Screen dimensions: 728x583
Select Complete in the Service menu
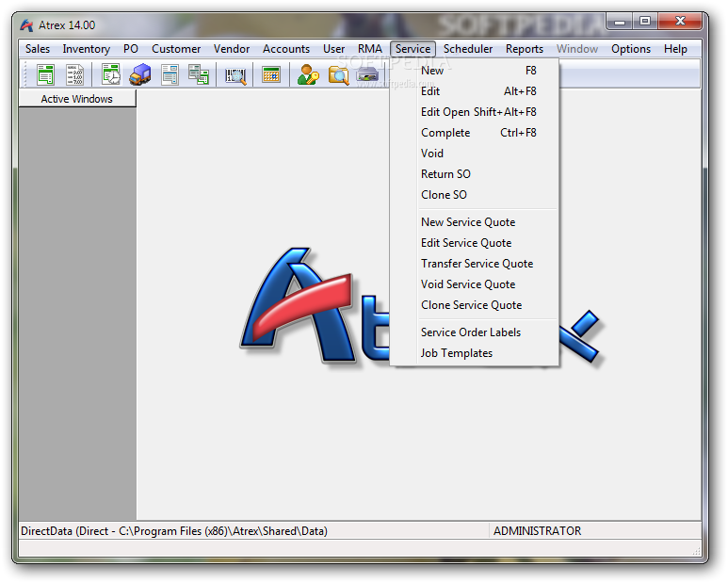click(475, 133)
